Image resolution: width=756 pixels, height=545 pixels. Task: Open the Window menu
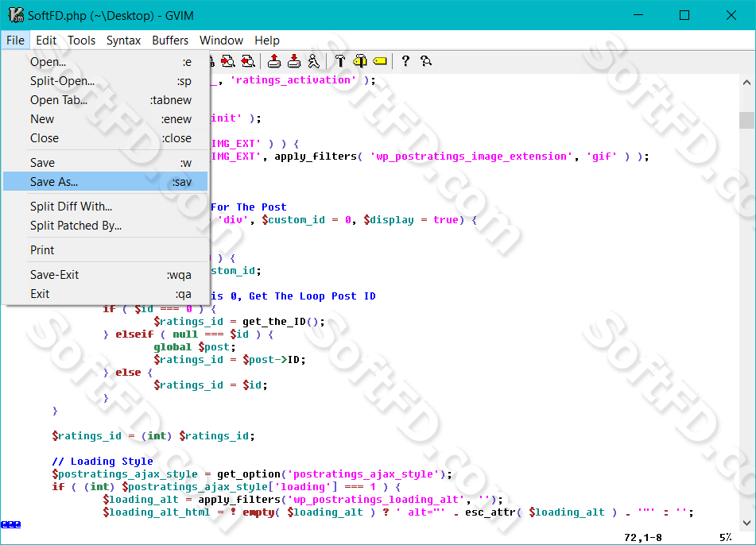(x=221, y=41)
